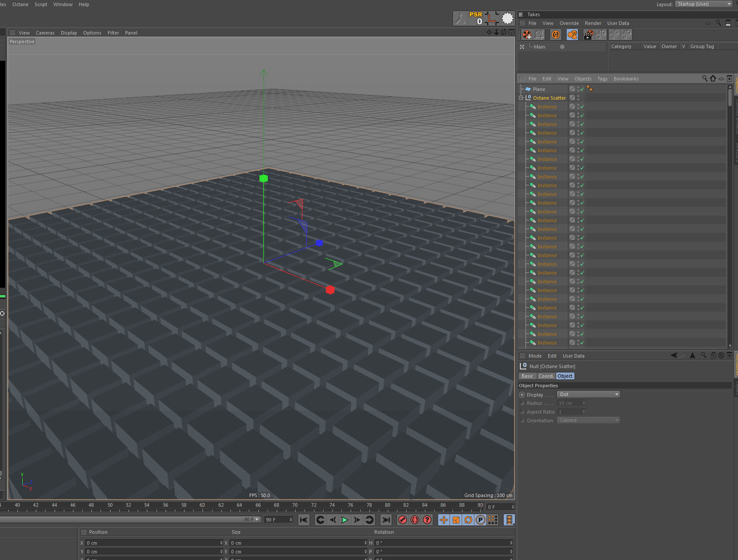Image resolution: width=738 pixels, height=560 pixels.
Task: Click the Plane object icon
Action: tap(528, 89)
